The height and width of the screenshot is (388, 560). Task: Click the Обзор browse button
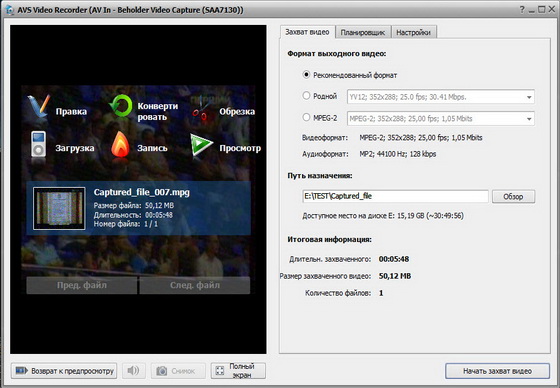click(513, 197)
